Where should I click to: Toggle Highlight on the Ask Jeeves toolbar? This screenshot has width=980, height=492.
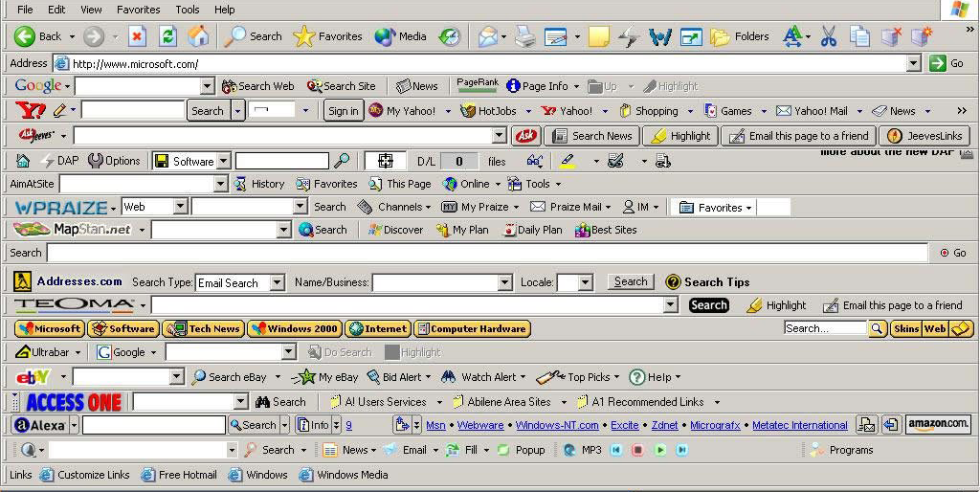680,136
